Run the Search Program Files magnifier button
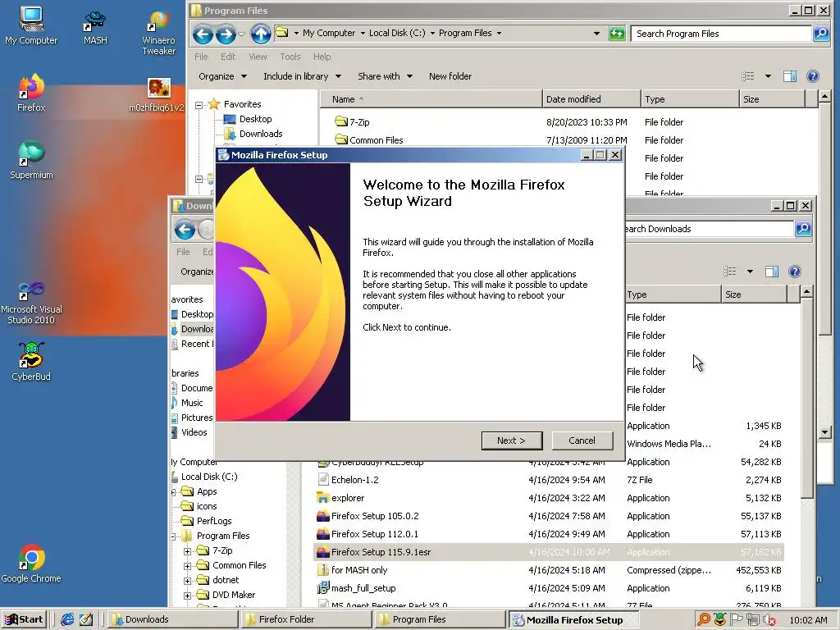This screenshot has height=630, width=840. click(x=820, y=33)
